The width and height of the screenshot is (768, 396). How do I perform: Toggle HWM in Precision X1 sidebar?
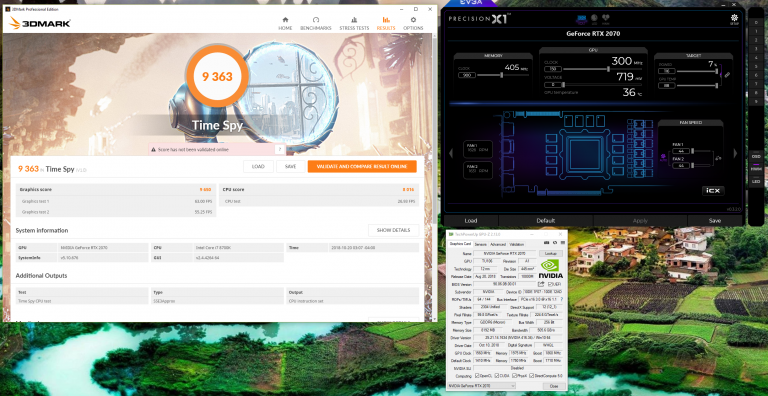[x=756, y=169]
